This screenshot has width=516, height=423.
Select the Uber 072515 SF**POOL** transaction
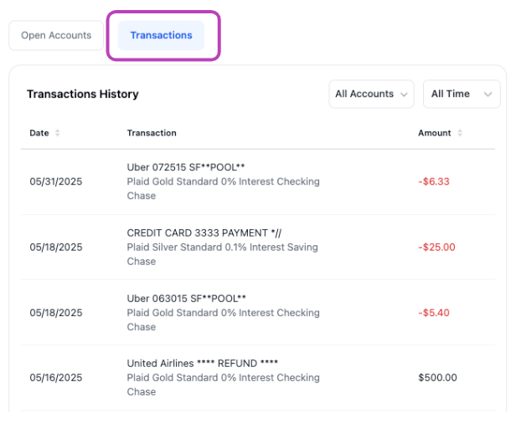pos(258,182)
